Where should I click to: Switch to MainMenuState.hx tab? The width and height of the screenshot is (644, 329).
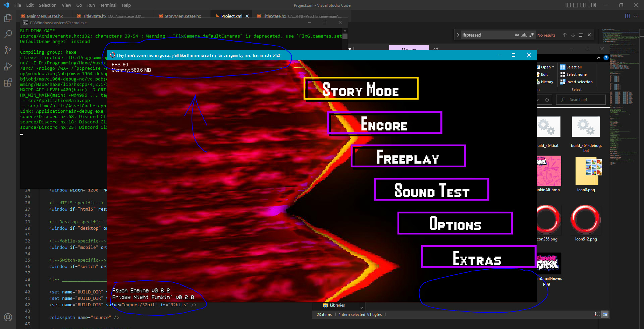45,16
